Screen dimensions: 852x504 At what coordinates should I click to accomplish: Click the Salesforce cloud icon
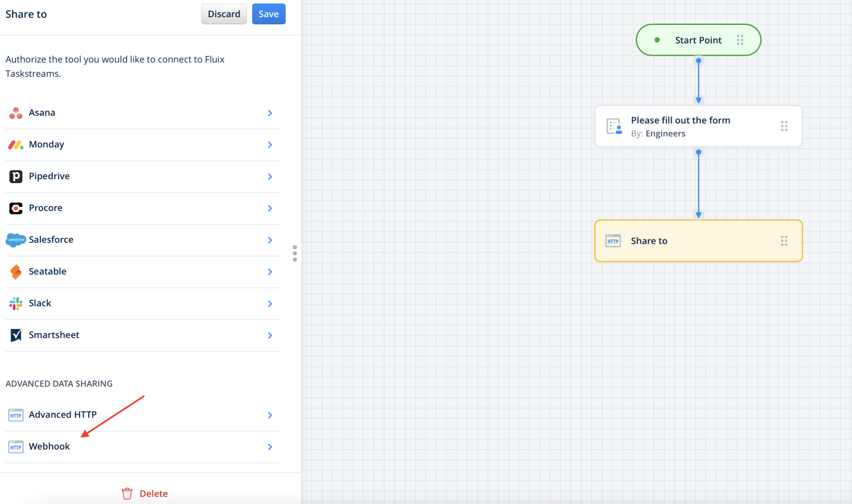coord(16,240)
